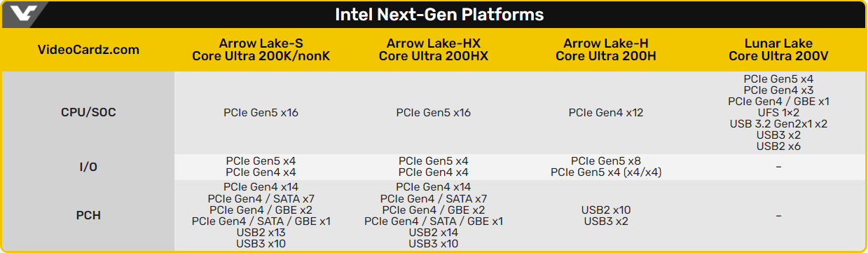
Task: Click the dash in Lunar Lake PCH cell
Action: (x=779, y=216)
